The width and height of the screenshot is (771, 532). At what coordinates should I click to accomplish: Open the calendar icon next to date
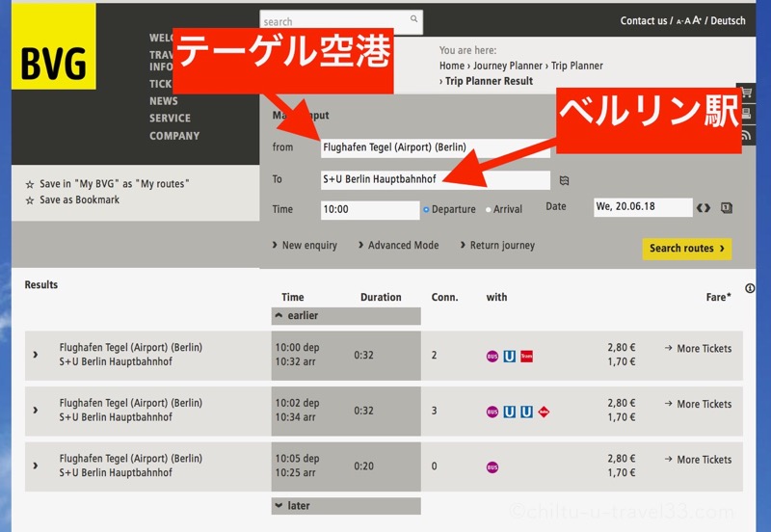[727, 208]
